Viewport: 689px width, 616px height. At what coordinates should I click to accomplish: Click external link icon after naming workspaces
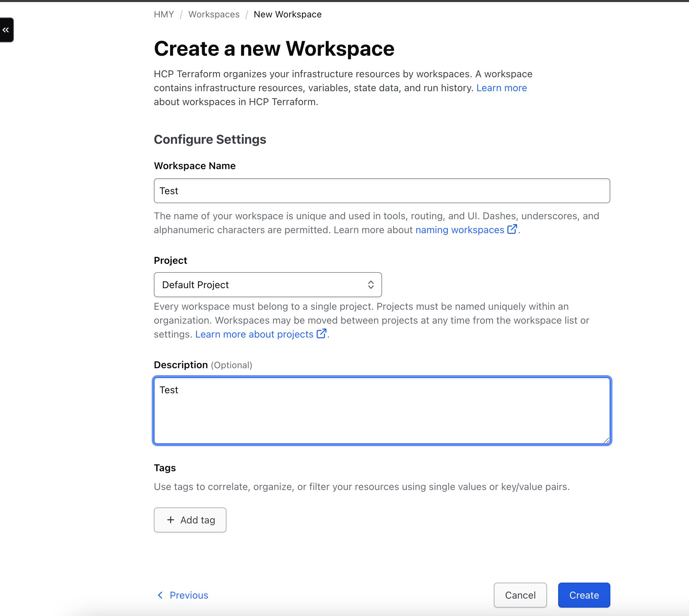pyautogui.click(x=512, y=229)
